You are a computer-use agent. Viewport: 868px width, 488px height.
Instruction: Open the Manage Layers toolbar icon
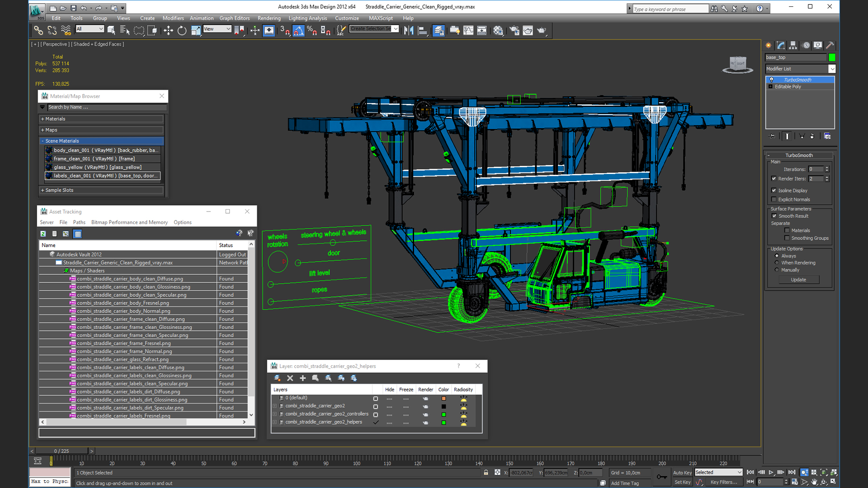tap(439, 30)
